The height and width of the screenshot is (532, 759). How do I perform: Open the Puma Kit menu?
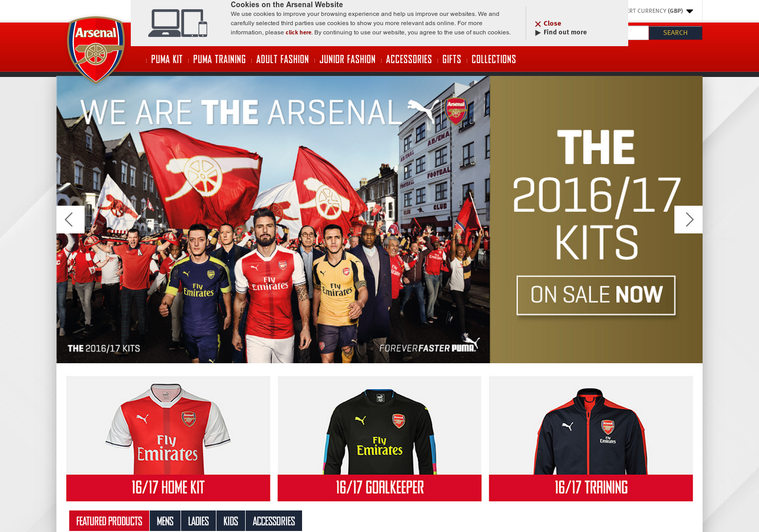tap(167, 60)
